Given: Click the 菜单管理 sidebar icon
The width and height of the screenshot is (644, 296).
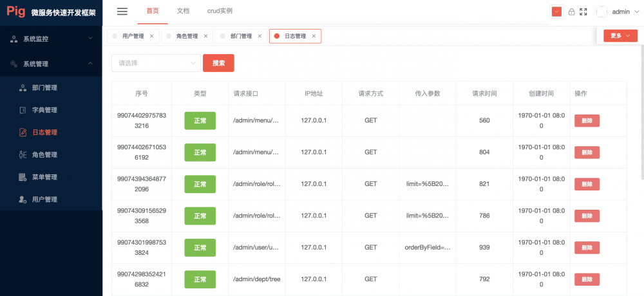Looking at the screenshot, I should [x=23, y=178].
